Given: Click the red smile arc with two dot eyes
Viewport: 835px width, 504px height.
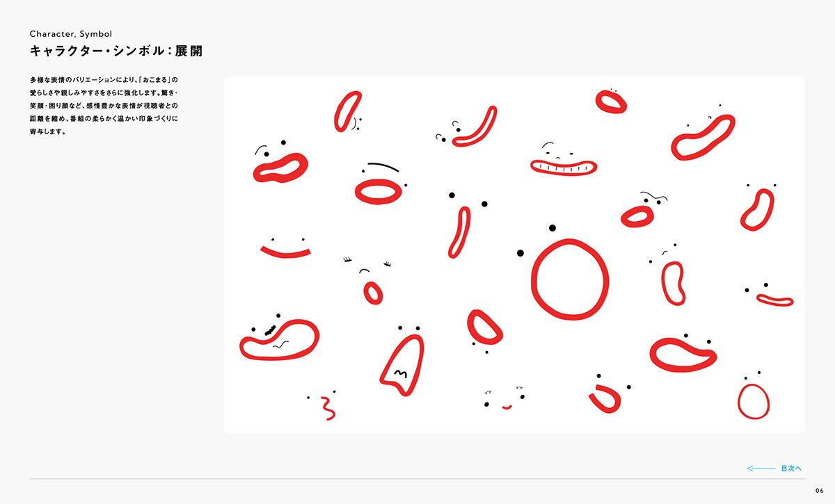Looking at the screenshot, I should click(x=285, y=247).
